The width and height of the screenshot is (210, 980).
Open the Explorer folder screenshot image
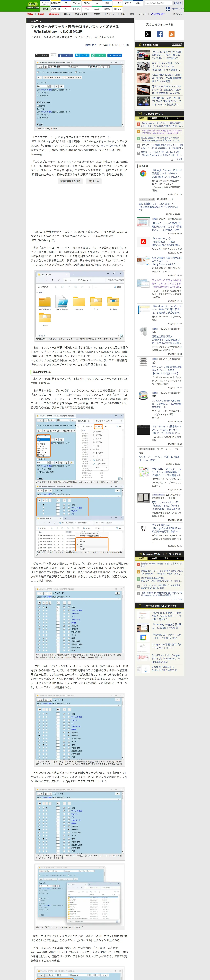tap(79, 304)
